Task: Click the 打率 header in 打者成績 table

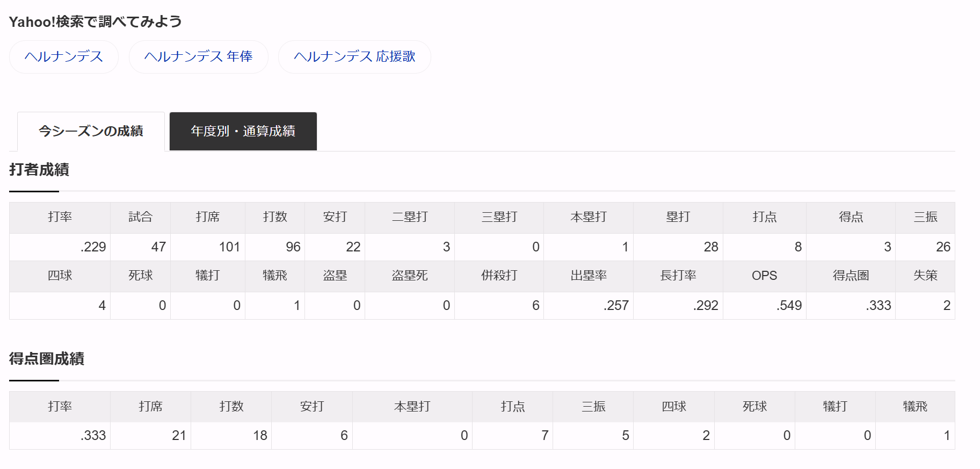Action: coord(60,217)
